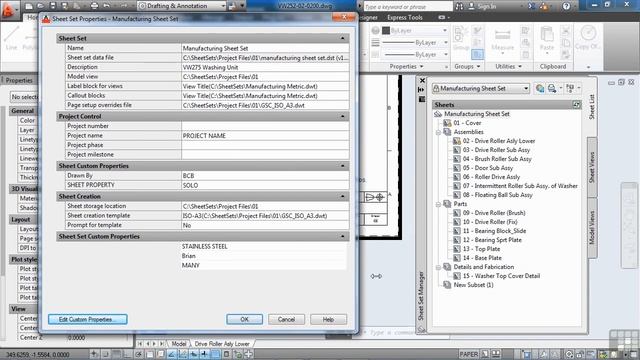Click the Measure tool in Utilities
This screenshot has width=640, height=360.
click(x=502, y=40)
